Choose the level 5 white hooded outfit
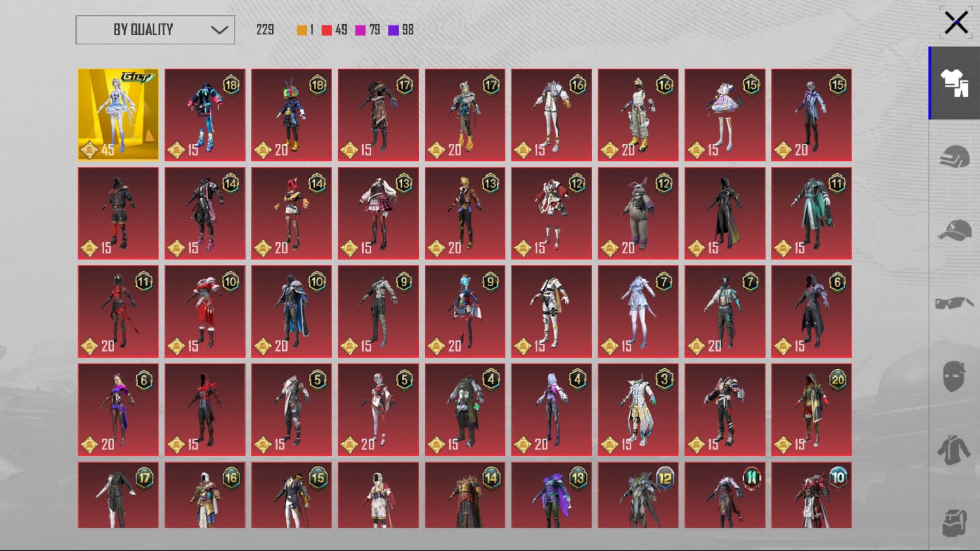Viewport: 980px width, 551px height. click(x=291, y=410)
